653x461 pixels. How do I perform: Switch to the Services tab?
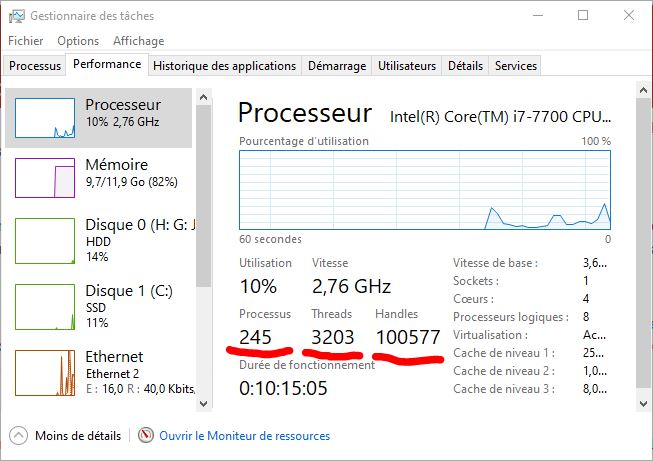516,66
